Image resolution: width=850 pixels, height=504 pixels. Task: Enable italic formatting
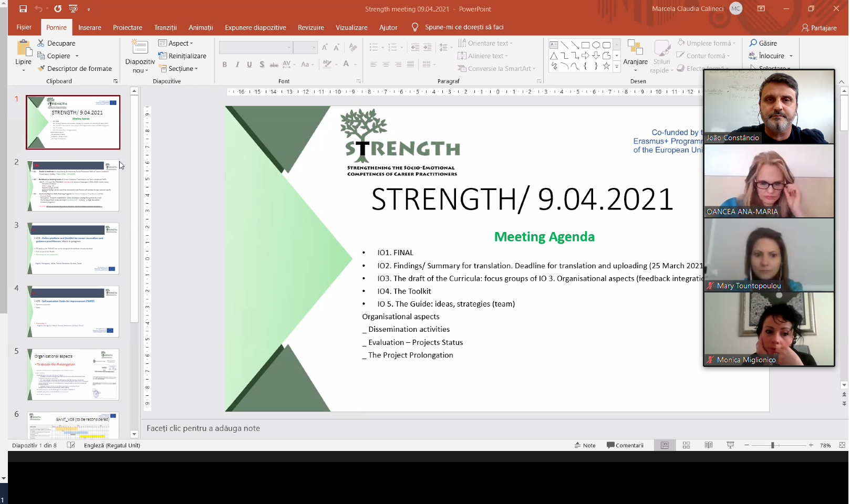[x=237, y=64]
